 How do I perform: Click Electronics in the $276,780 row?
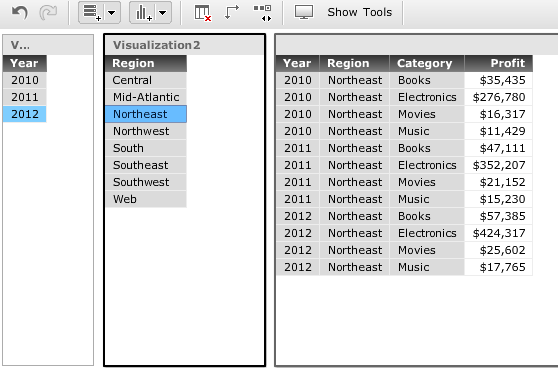click(x=427, y=97)
